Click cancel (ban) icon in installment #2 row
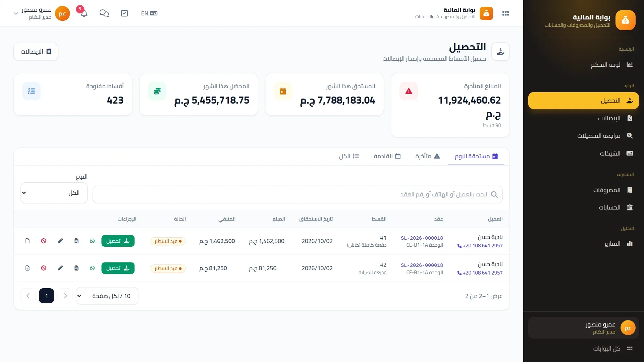Screen dimensions: 644x362 tap(44, 268)
